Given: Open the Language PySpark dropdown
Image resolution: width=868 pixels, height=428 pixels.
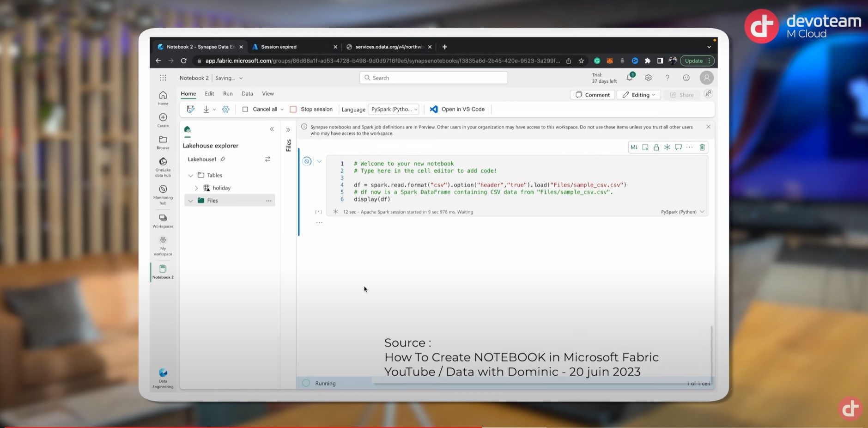Looking at the screenshot, I should [x=394, y=110].
